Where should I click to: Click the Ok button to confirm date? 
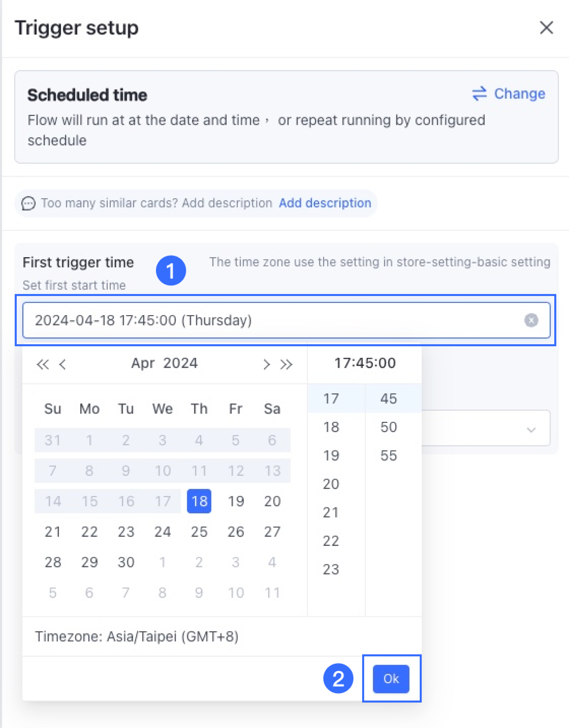(391, 679)
